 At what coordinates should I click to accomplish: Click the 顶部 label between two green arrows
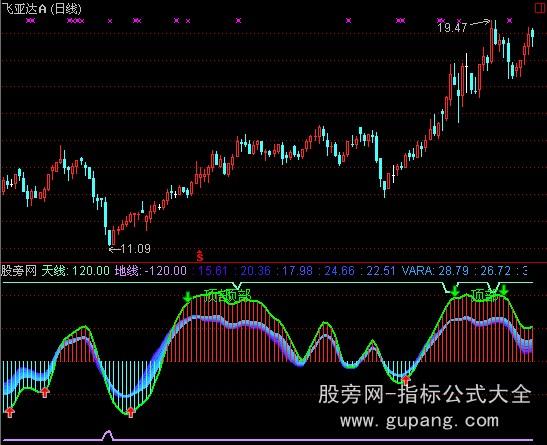[484, 296]
